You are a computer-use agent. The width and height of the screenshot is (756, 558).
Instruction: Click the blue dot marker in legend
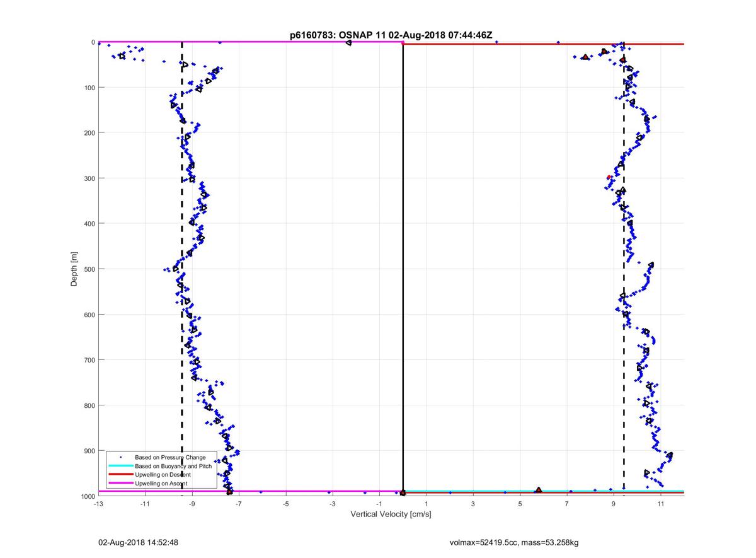click(120, 456)
